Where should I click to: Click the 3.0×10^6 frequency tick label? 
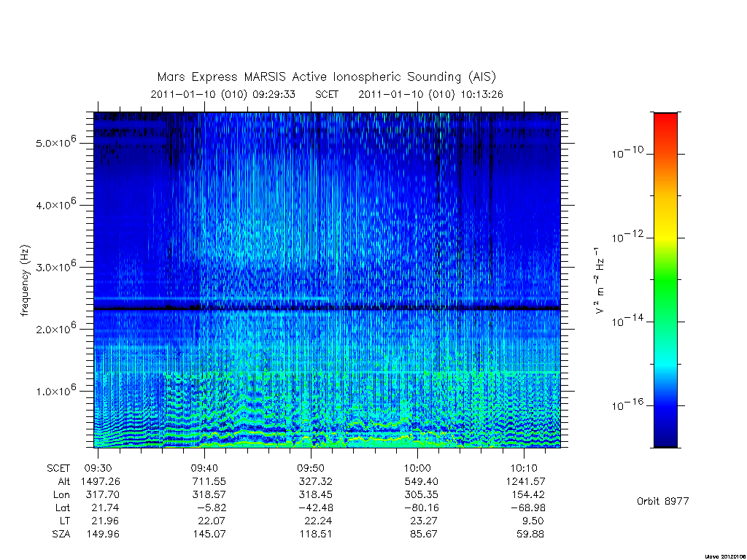[x=55, y=265]
